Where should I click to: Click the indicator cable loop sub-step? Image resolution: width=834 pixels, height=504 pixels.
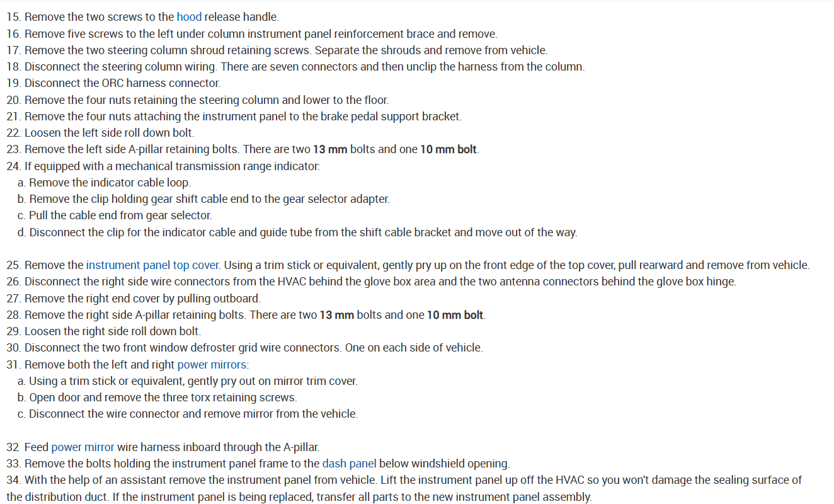click(110, 183)
